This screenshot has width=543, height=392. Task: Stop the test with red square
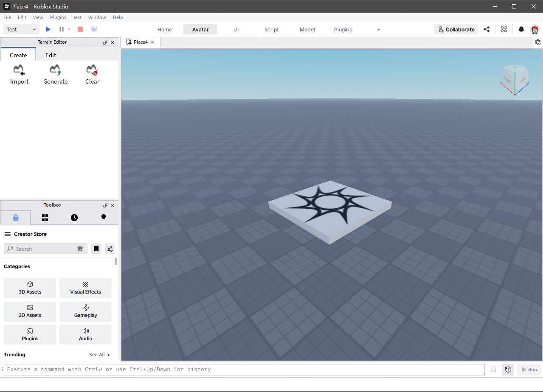coord(80,29)
